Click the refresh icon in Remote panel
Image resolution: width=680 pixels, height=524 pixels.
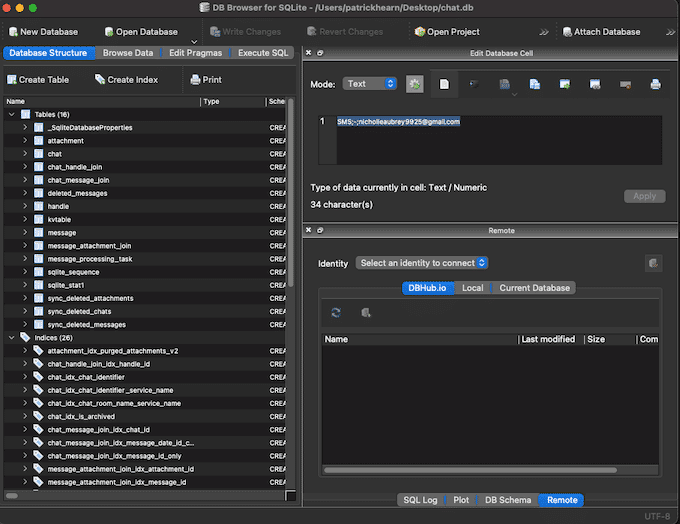click(x=336, y=313)
